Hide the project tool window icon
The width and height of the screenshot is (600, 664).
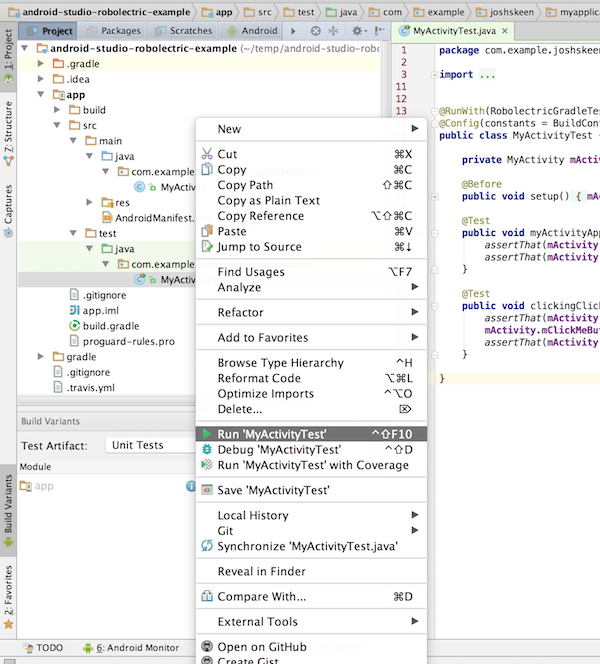380,30
